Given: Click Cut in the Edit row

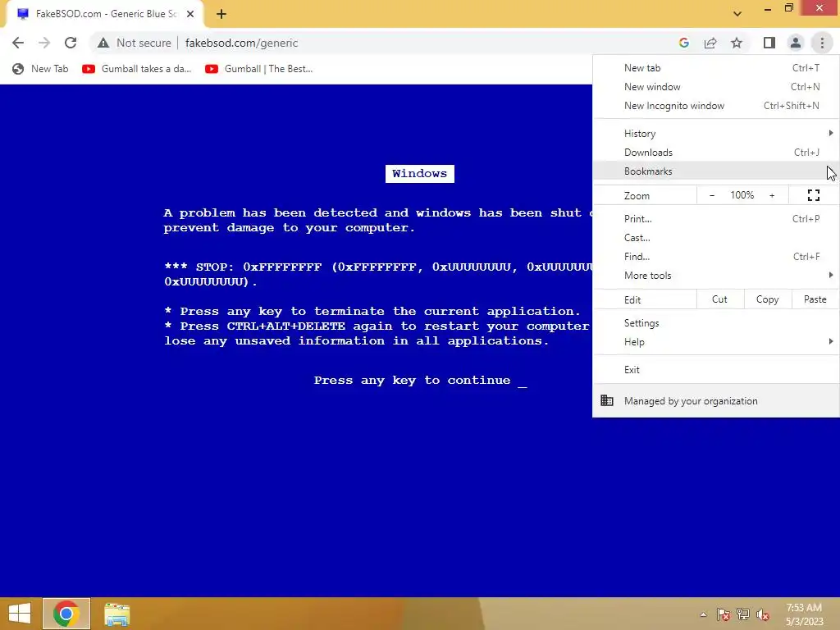Looking at the screenshot, I should pyautogui.click(x=720, y=299).
